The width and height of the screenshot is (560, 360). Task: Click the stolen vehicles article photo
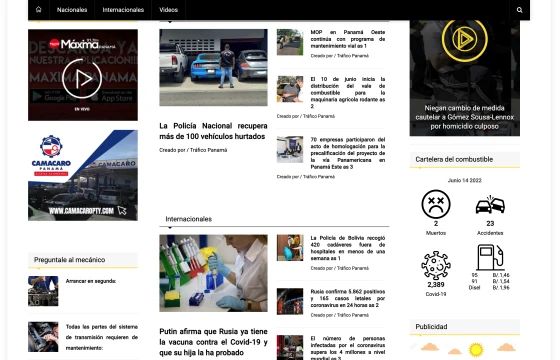pyautogui.click(x=213, y=68)
